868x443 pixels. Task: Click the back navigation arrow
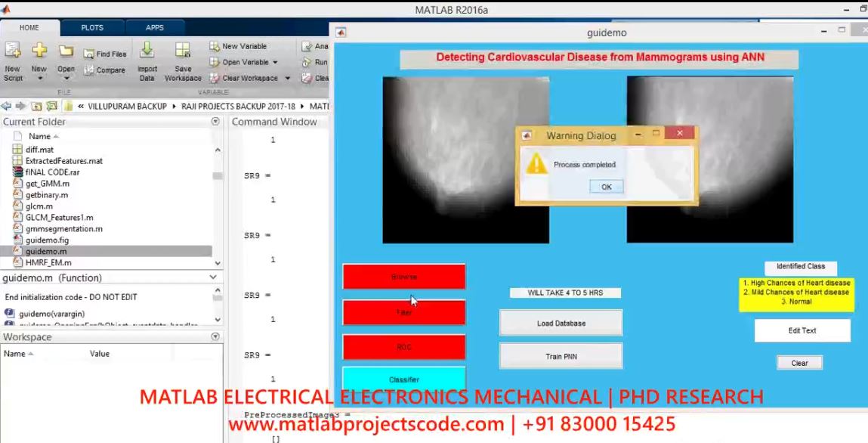[x=6, y=106]
